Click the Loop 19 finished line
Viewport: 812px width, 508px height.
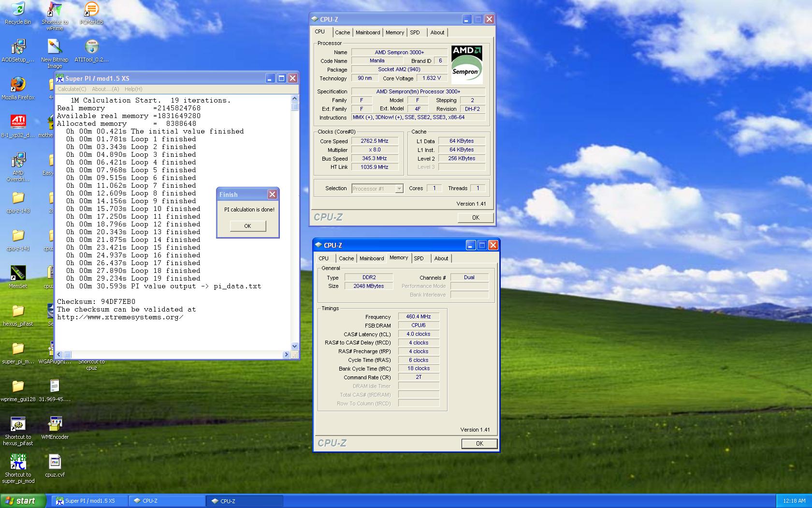click(x=133, y=279)
